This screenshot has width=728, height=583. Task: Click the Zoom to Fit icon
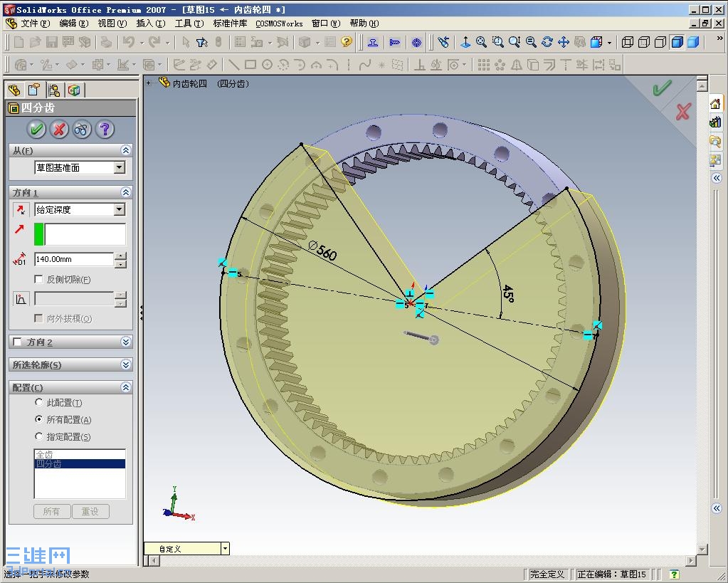[482, 42]
